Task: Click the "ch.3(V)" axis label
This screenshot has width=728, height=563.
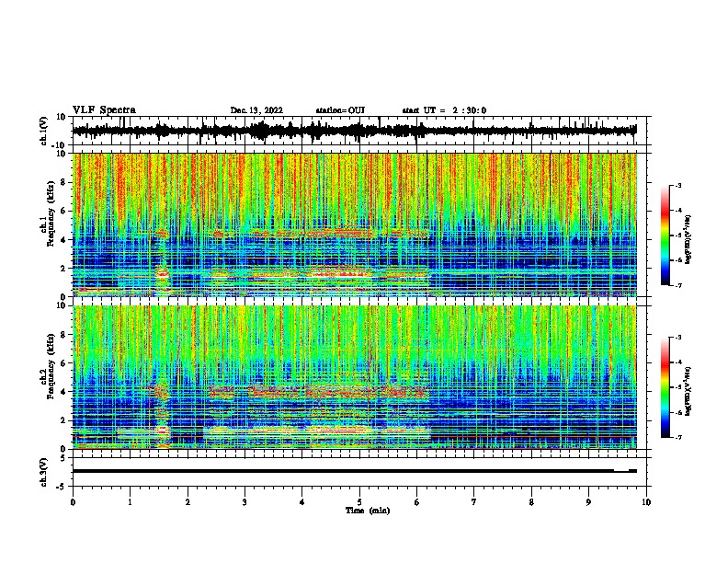Action: (x=44, y=472)
